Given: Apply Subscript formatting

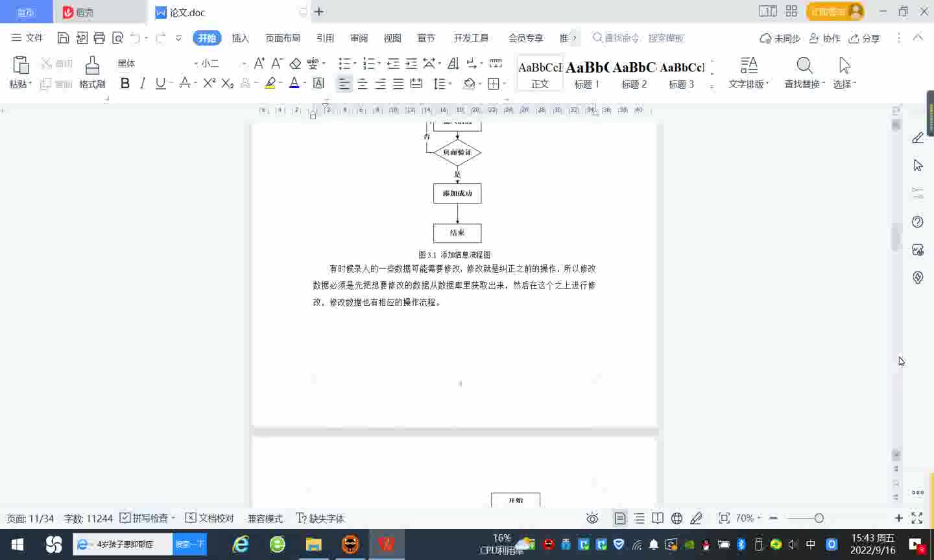Looking at the screenshot, I should tap(227, 83).
